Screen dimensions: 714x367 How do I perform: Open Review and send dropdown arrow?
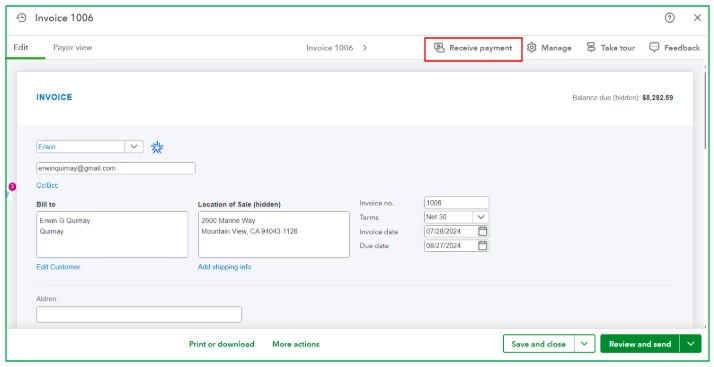691,344
